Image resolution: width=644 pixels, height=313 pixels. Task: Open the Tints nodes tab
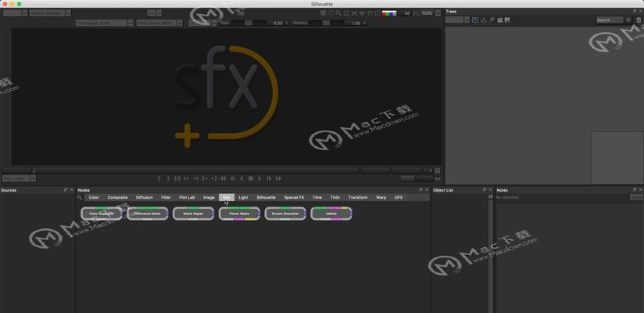tap(335, 197)
